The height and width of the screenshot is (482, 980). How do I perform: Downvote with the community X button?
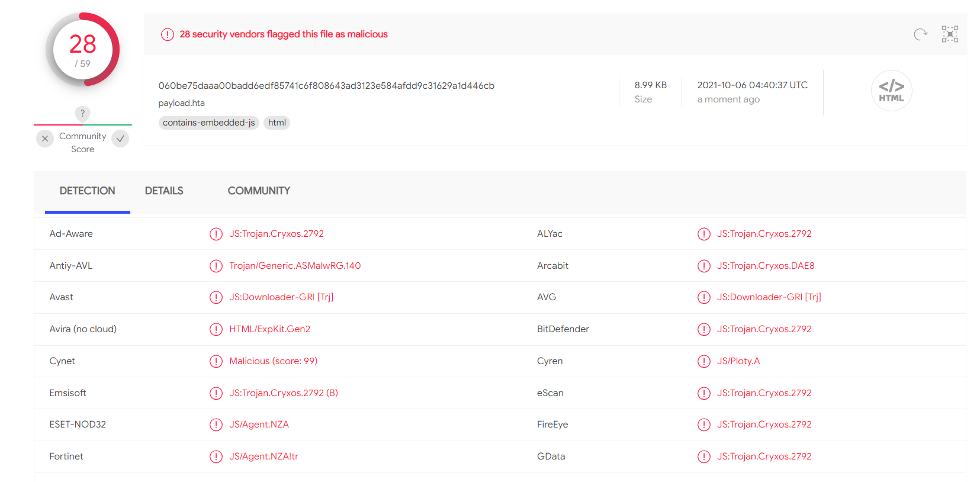point(45,139)
